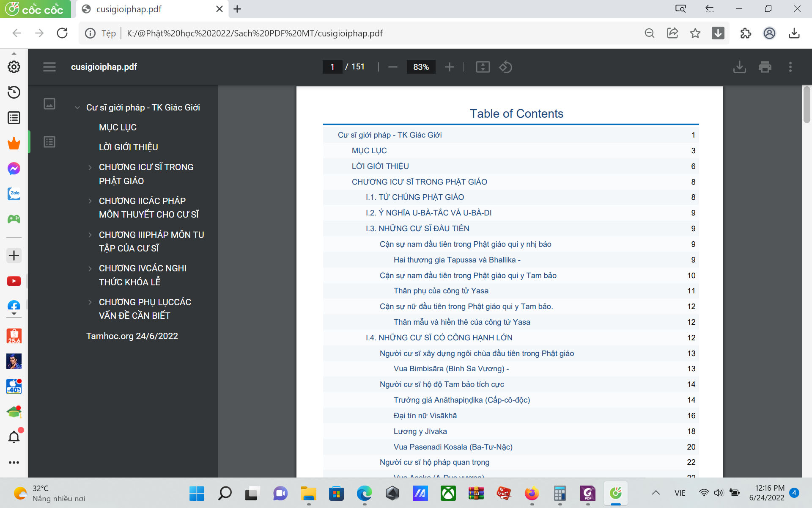Show PDF page thumbnails view
The image size is (812, 508).
49,104
